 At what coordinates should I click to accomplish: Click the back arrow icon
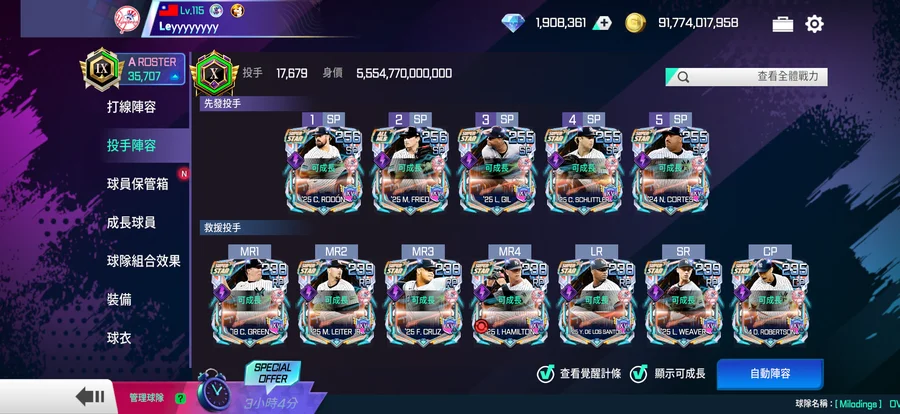click(x=90, y=396)
